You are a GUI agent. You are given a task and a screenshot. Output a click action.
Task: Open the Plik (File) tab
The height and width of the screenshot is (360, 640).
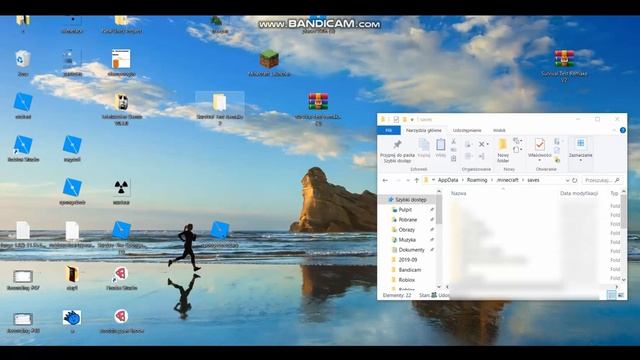[389, 130]
